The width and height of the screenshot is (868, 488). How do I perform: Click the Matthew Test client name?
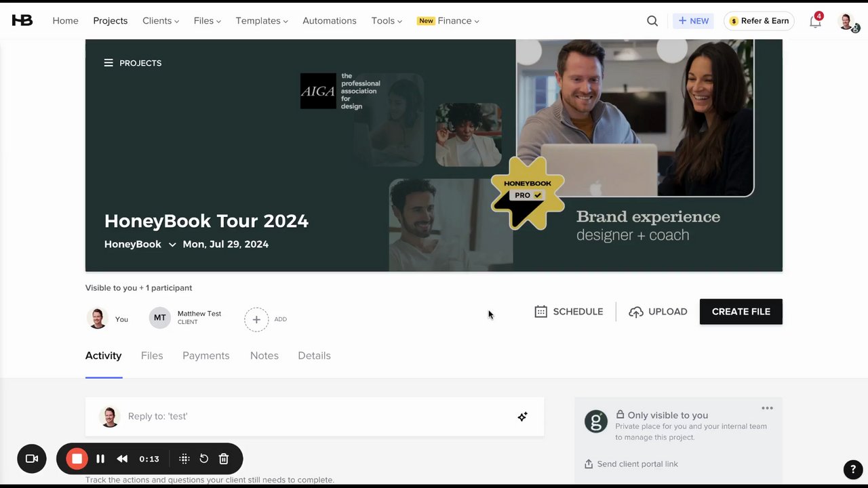pos(199,314)
